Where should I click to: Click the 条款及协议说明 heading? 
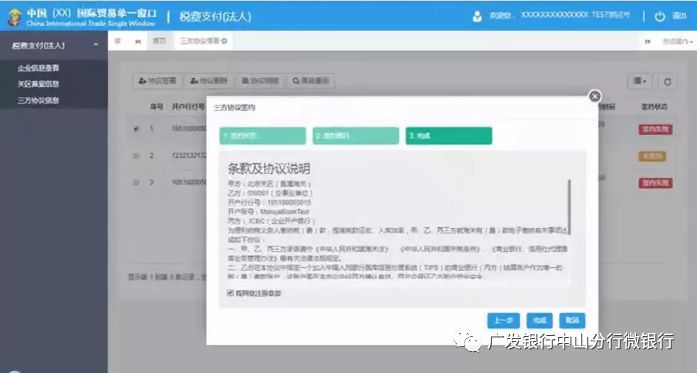[269, 168]
